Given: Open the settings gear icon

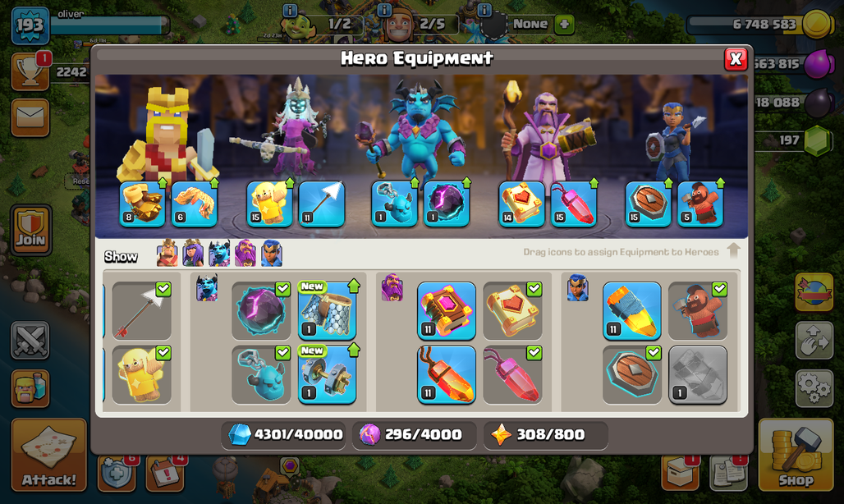Looking at the screenshot, I should [814, 387].
